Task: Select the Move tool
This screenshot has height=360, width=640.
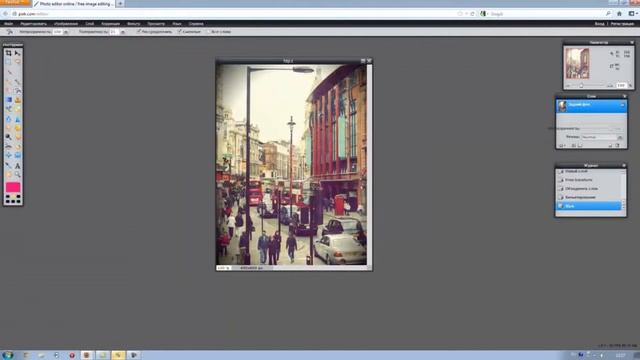Action: [18, 53]
